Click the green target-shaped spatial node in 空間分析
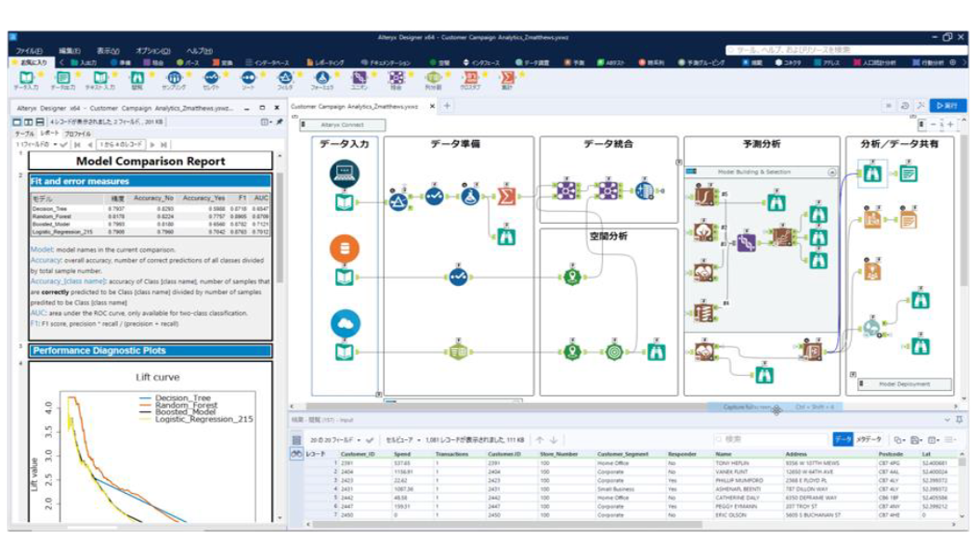 coord(614,352)
